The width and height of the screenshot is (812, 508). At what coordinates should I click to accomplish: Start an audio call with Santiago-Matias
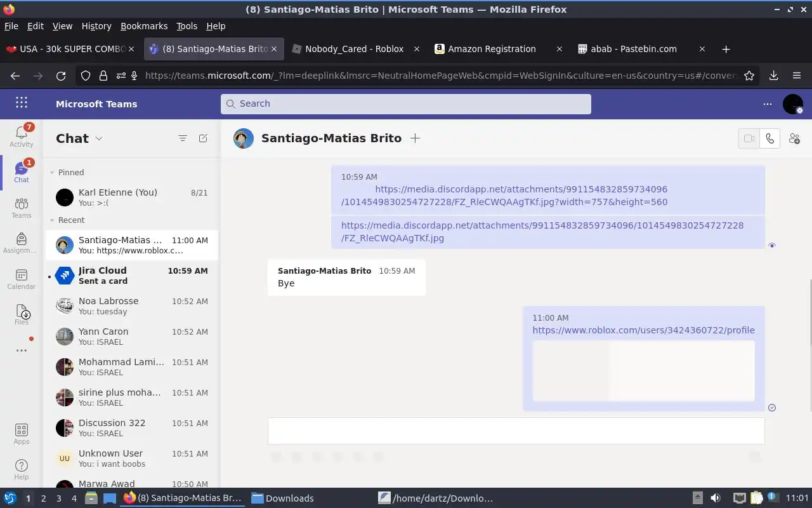[769, 138]
